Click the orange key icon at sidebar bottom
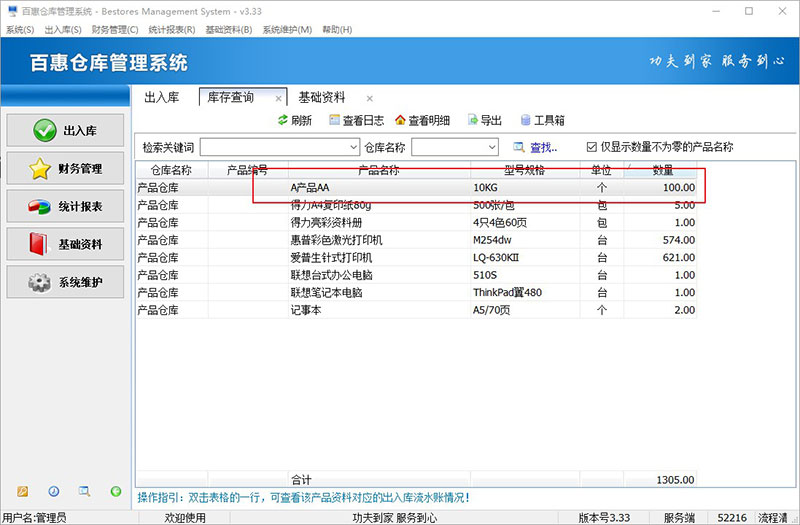Screen dimensions: 800x525 pyautogui.click(x=22, y=491)
